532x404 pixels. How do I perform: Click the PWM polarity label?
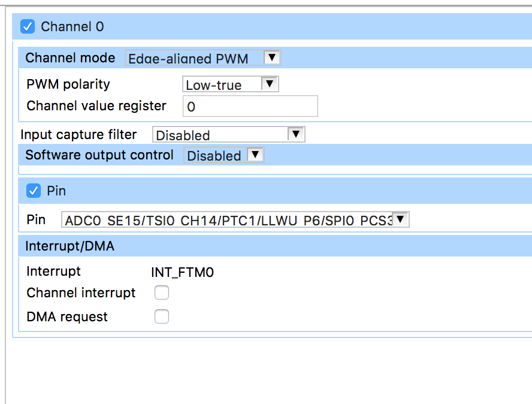pos(68,84)
